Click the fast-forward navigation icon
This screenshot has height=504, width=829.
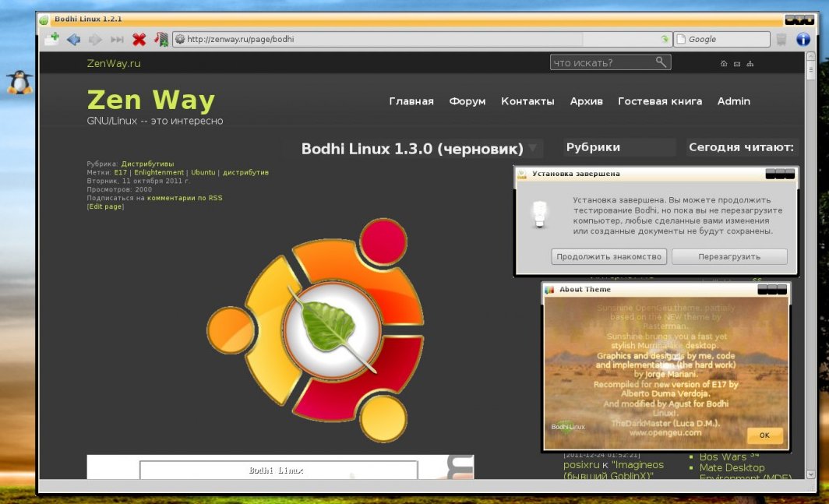[117, 39]
